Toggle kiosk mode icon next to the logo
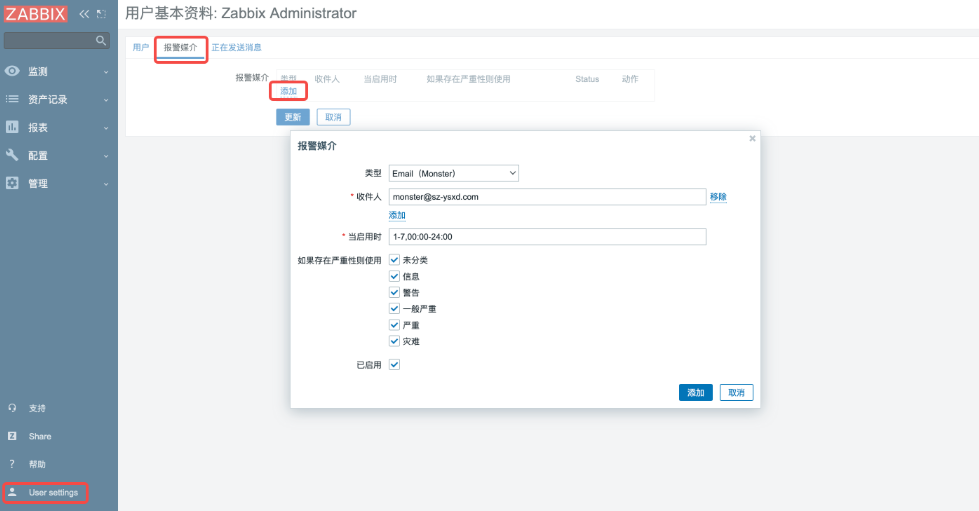This screenshot has width=979, height=511. click(x=101, y=14)
